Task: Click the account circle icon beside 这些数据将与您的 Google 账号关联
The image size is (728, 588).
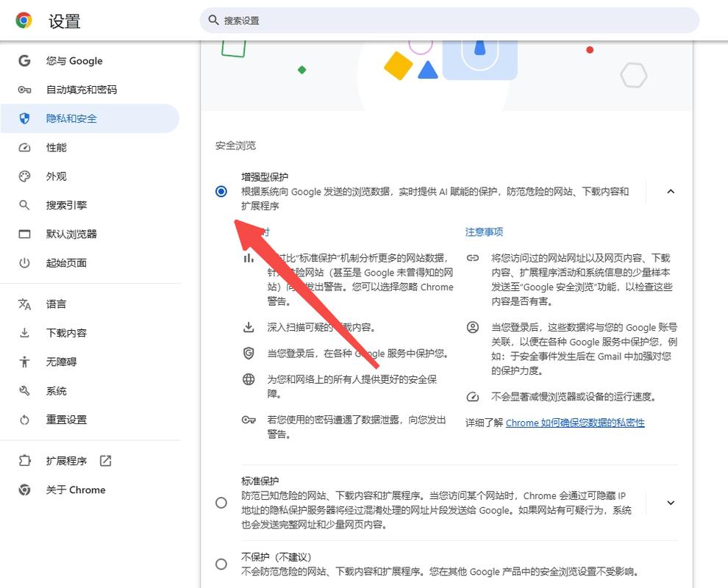Action: pos(473,327)
